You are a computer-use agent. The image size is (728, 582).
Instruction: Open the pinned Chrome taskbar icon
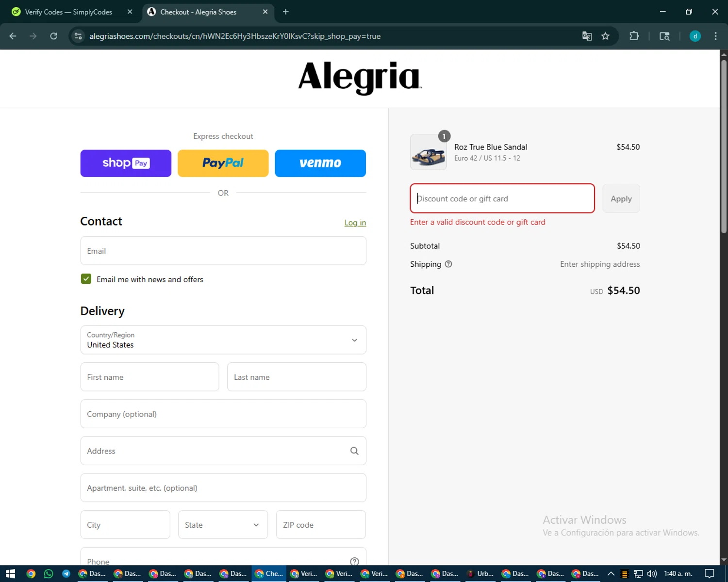click(x=31, y=574)
